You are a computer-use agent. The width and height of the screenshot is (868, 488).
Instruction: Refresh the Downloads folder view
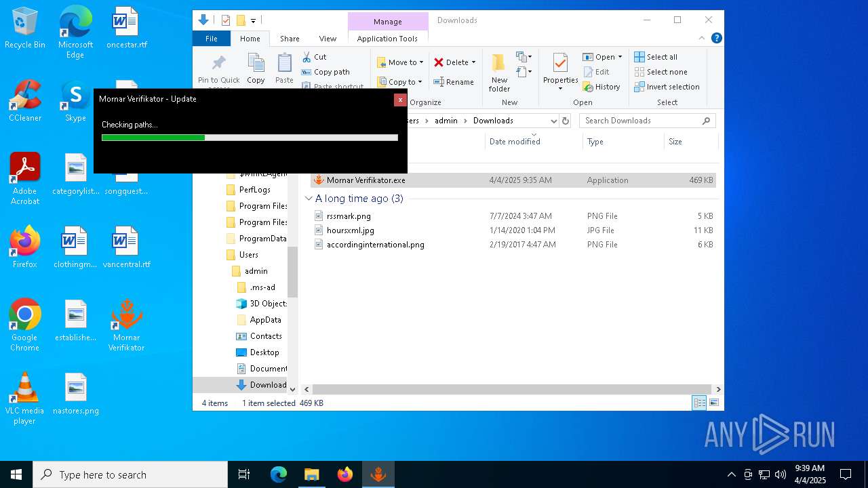click(x=566, y=121)
